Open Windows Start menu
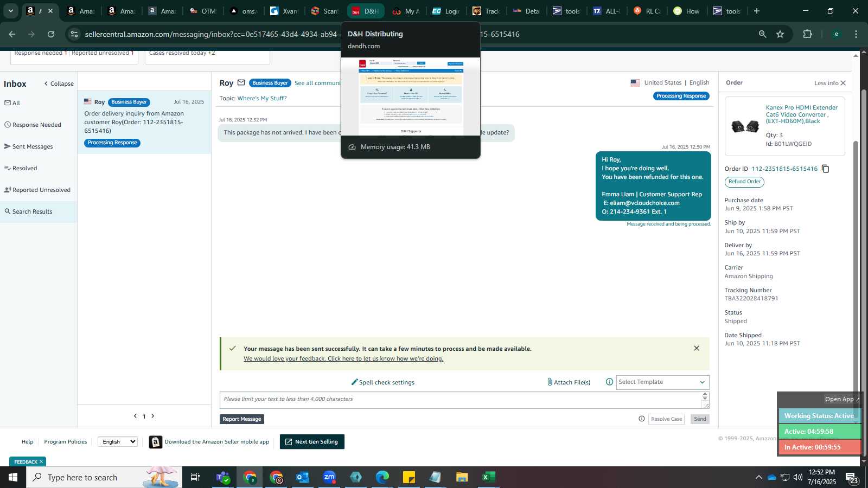 pos(13,477)
